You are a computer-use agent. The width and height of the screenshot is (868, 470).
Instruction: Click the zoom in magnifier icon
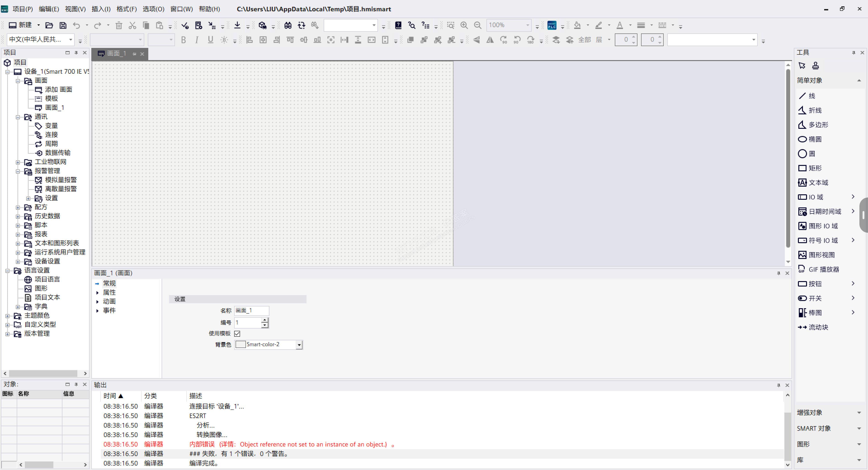tap(464, 25)
